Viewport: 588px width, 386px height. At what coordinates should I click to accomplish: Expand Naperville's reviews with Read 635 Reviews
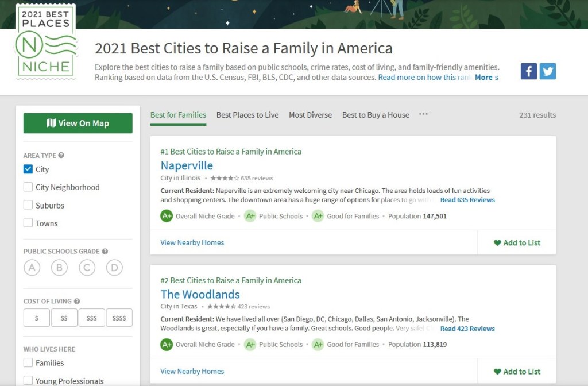(x=467, y=200)
